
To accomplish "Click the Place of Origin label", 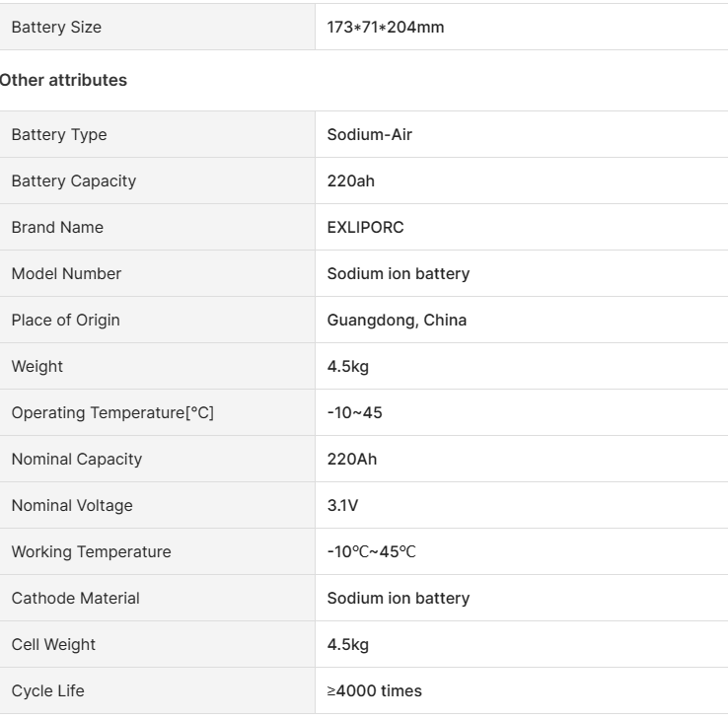I will click(66, 320).
